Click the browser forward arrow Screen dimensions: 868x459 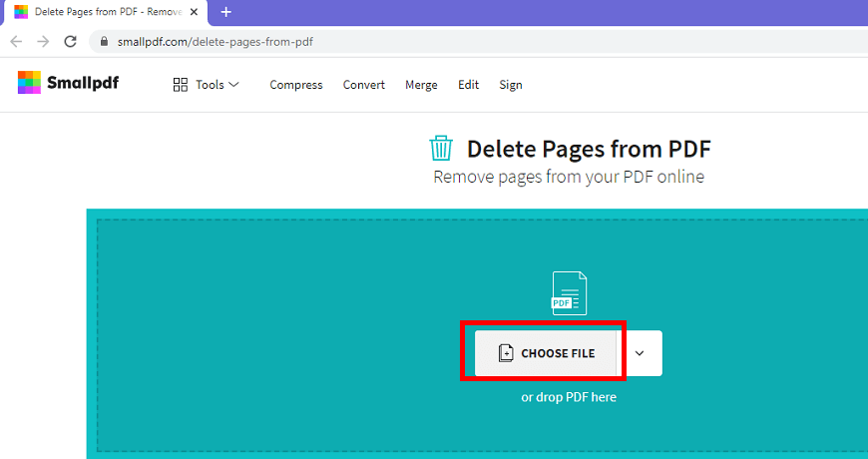coord(43,42)
